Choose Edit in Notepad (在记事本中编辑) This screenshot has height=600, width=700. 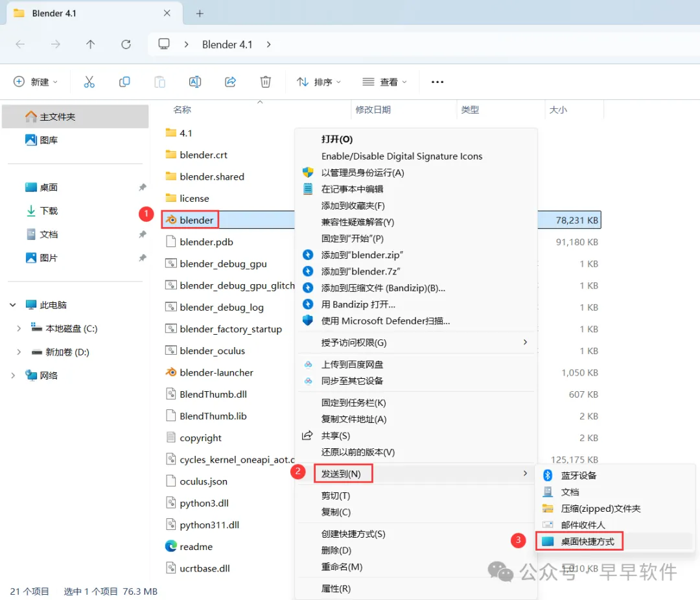pos(352,189)
